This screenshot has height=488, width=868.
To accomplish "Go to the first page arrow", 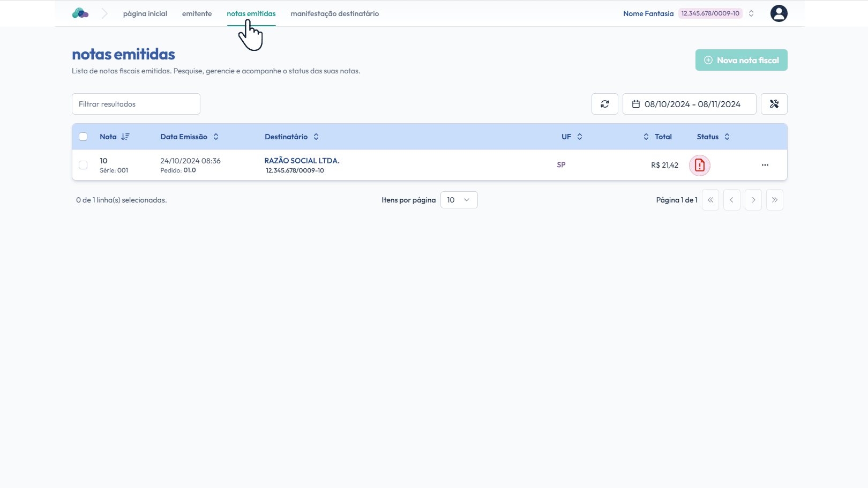I will [x=710, y=200].
